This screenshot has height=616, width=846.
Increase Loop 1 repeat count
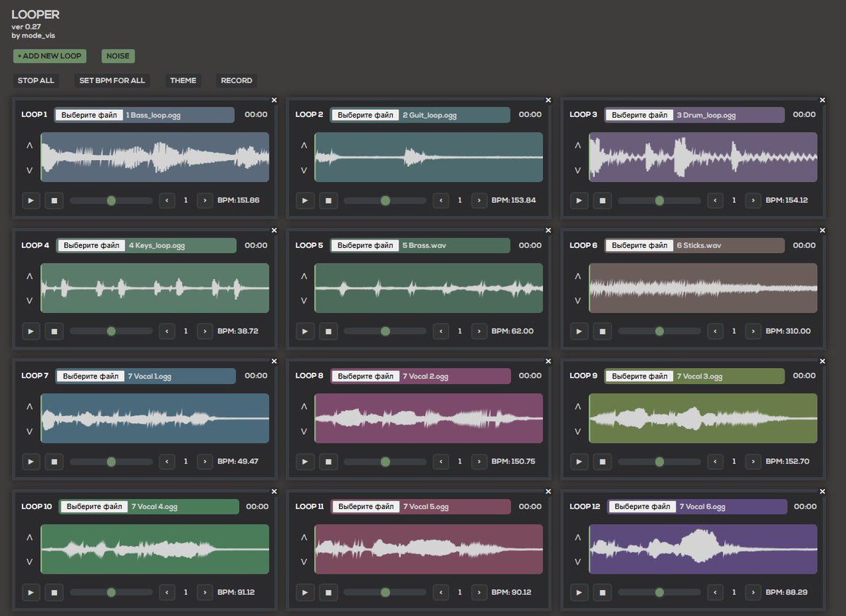pos(204,201)
